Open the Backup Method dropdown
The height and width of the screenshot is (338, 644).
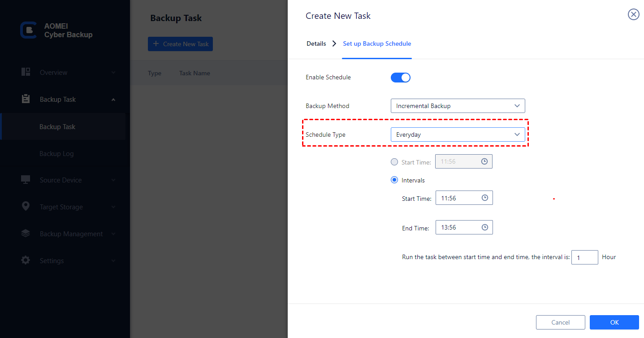[458, 105]
